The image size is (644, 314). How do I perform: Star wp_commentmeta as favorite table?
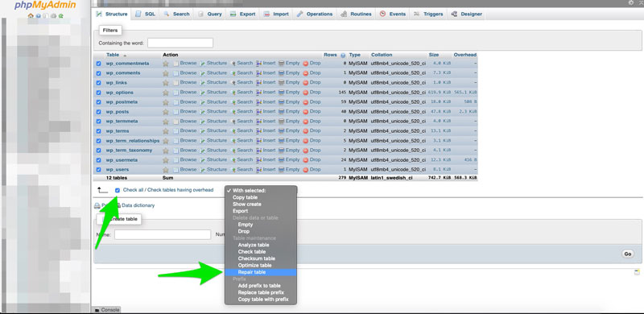[166, 64]
